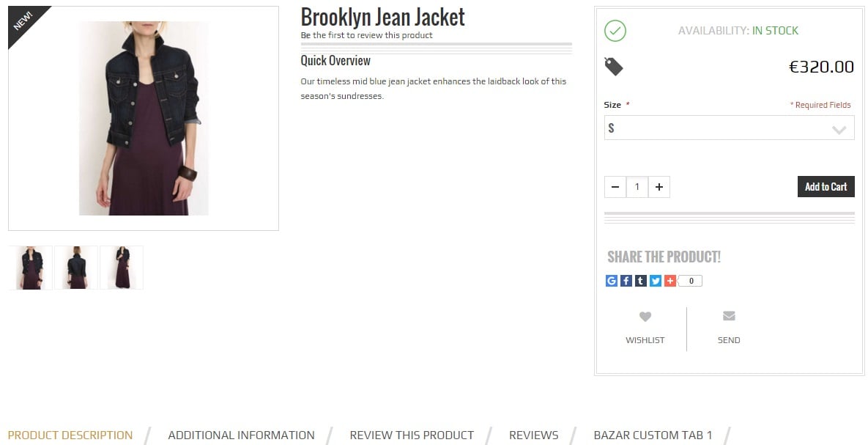Click the price tag icon
Image resolution: width=868 pixels, height=445 pixels.
click(613, 67)
